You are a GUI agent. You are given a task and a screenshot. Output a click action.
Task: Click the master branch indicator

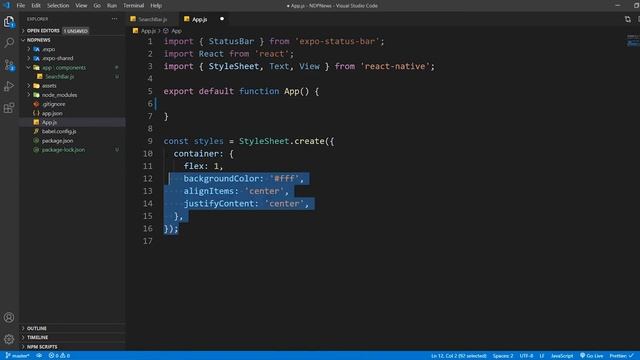(x=17, y=356)
